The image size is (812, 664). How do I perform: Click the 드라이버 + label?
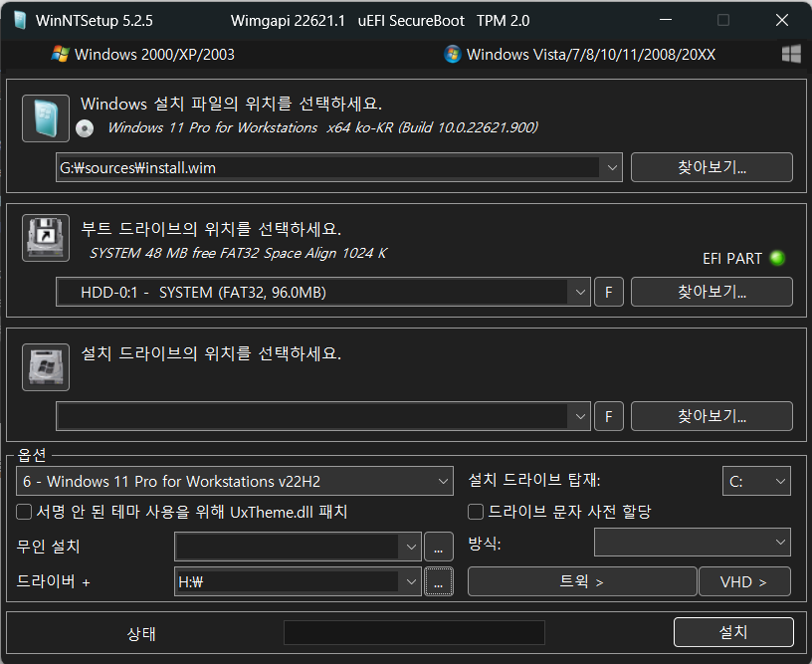pyautogui.click(x=54, y=581)
